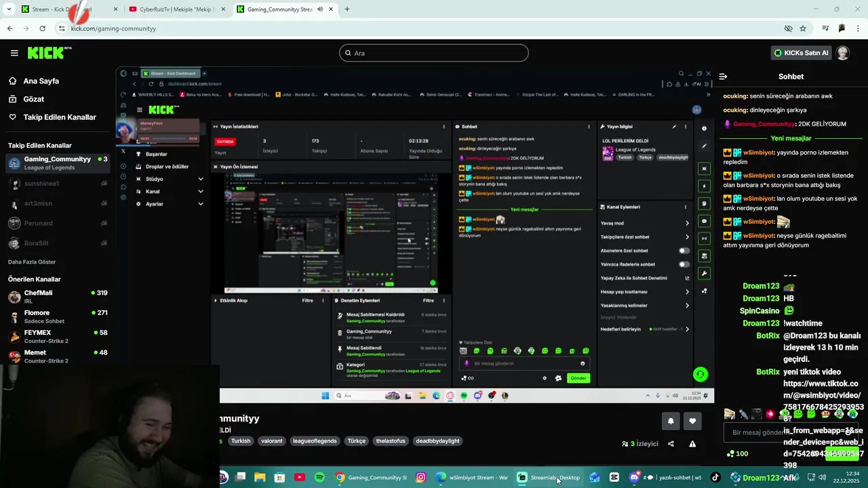Open File Explorer from the taskbar
The width and height of the screenshot is (868, 488).
pos(260,477)
